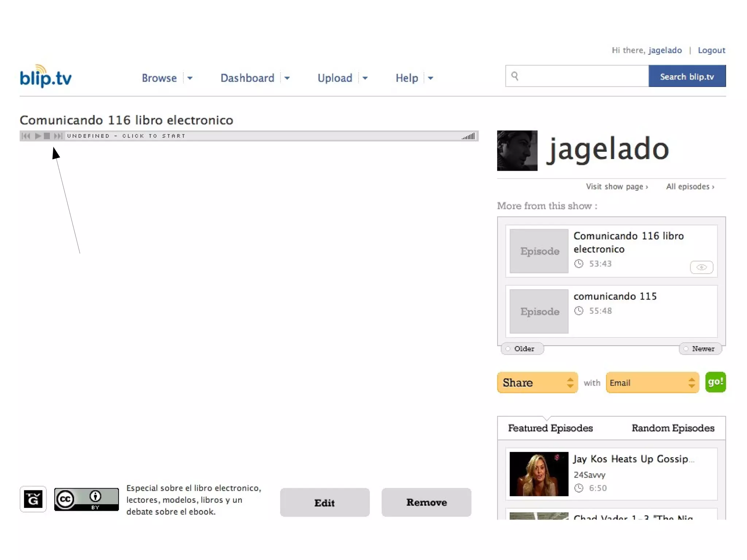Click the magnifier icon in the search box
The height and width of the screenshot is (560, 747).
tap(515, 76)
